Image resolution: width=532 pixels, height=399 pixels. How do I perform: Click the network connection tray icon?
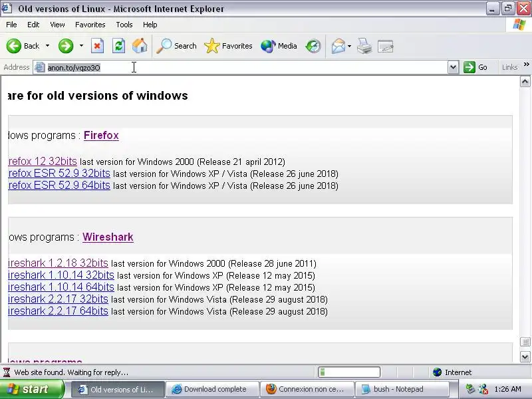(x=483, y=389)
